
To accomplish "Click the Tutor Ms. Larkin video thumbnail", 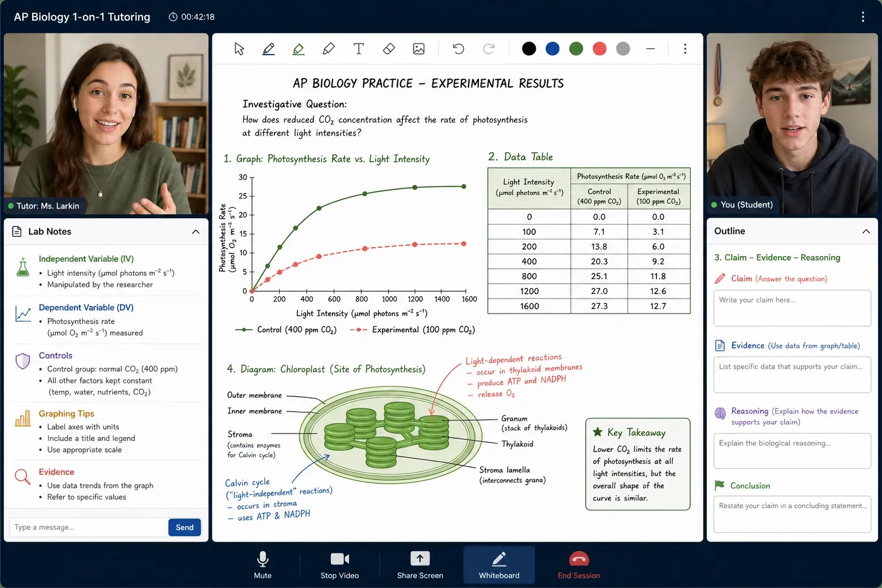I will [106, 123].
